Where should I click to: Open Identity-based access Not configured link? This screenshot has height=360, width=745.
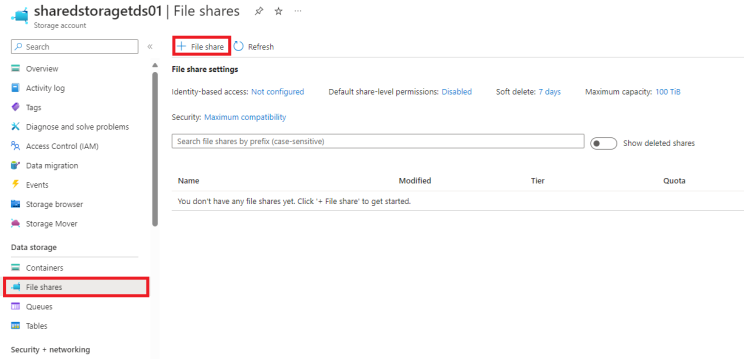coord(277,92)
